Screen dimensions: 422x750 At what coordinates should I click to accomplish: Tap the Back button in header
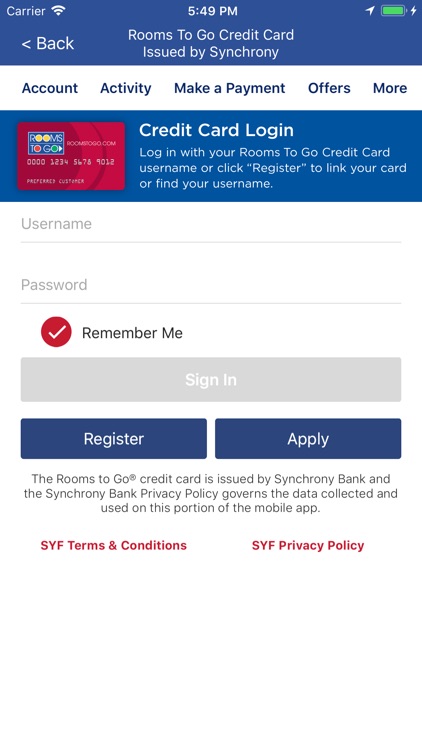48,44
